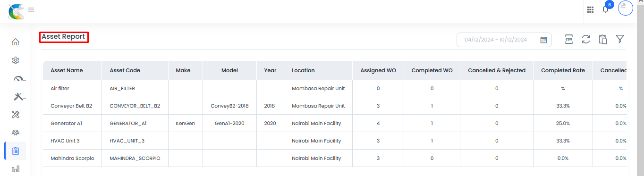Open the bar chart sidebar icon

point(16,169)
